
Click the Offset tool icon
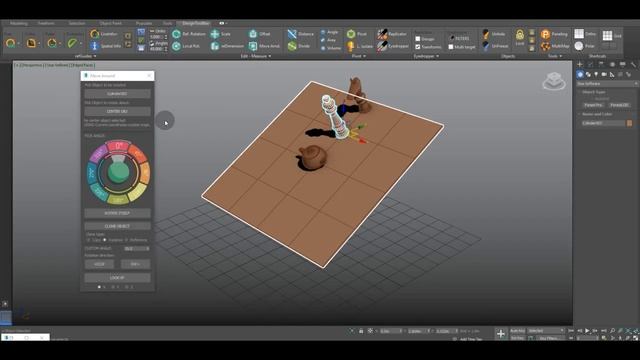[253, 34]
